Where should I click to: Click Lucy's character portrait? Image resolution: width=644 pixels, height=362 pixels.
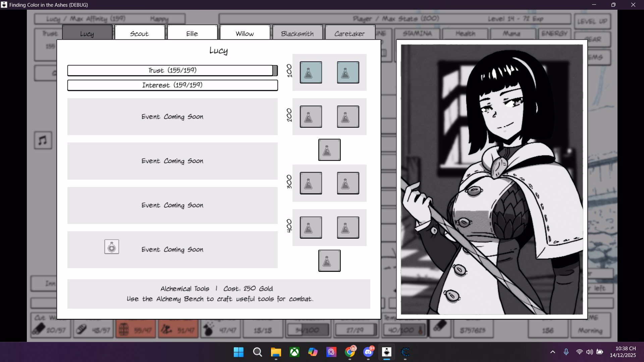tap(492, 179)
